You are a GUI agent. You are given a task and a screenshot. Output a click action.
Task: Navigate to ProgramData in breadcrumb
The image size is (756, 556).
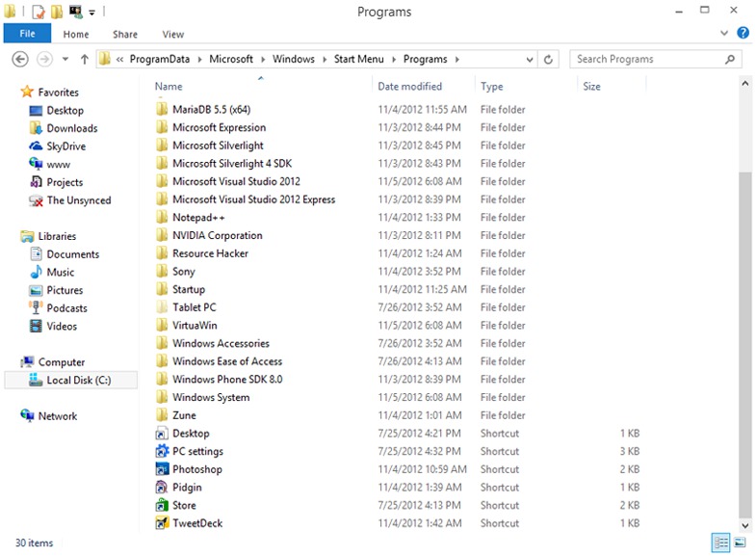point(160,60)
